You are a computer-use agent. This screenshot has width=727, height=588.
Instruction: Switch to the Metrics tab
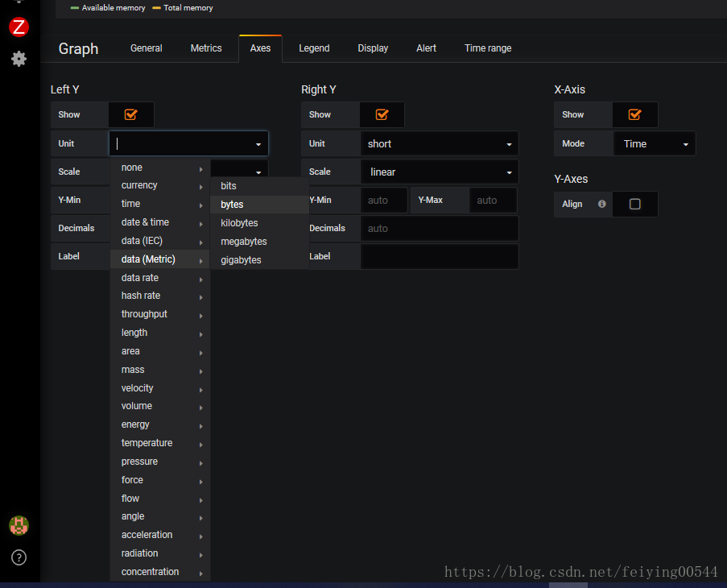point(206,48)
